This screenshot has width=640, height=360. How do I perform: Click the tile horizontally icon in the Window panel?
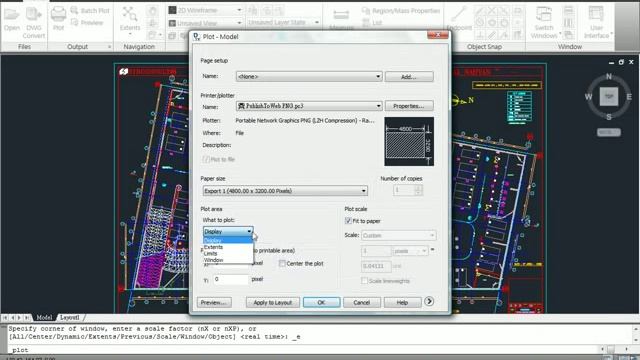pos(568,11)
